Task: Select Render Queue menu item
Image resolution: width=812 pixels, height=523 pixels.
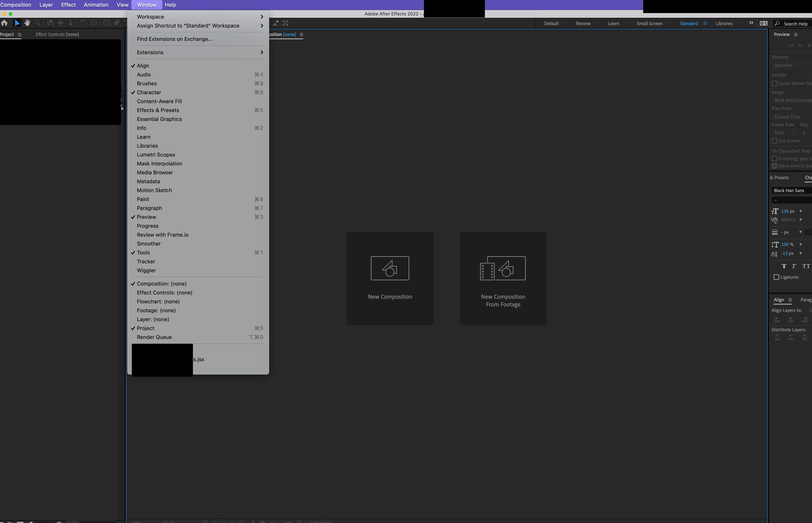Action: pos(154,337)
